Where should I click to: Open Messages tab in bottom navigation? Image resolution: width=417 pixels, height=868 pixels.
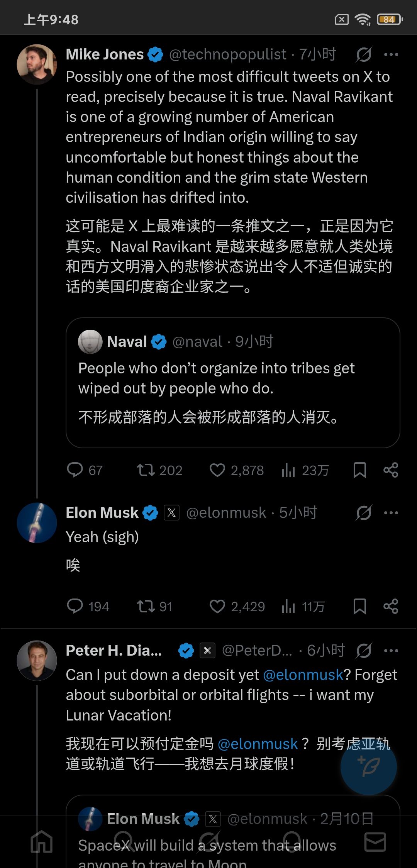coord(375,842)
